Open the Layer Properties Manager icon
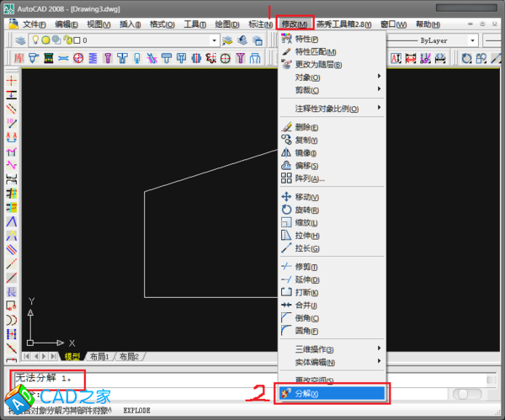This screenshot has height=420, width=505. (x=20, y=40)
